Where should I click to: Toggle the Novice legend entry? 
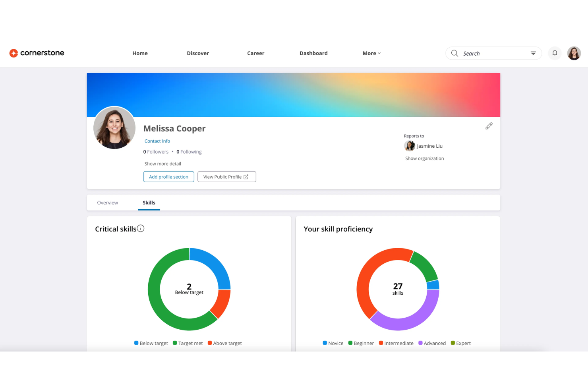coord(333,343)
